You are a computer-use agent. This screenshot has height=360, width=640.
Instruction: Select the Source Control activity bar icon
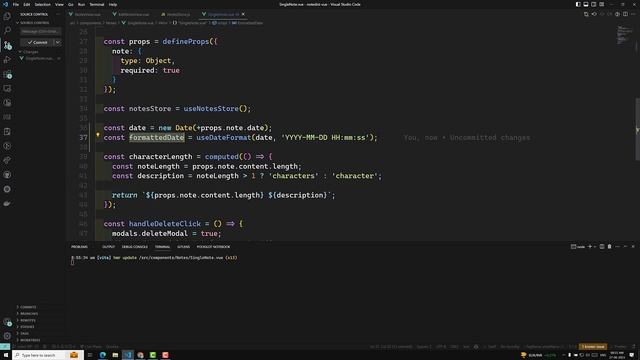(x=7, y=45)
